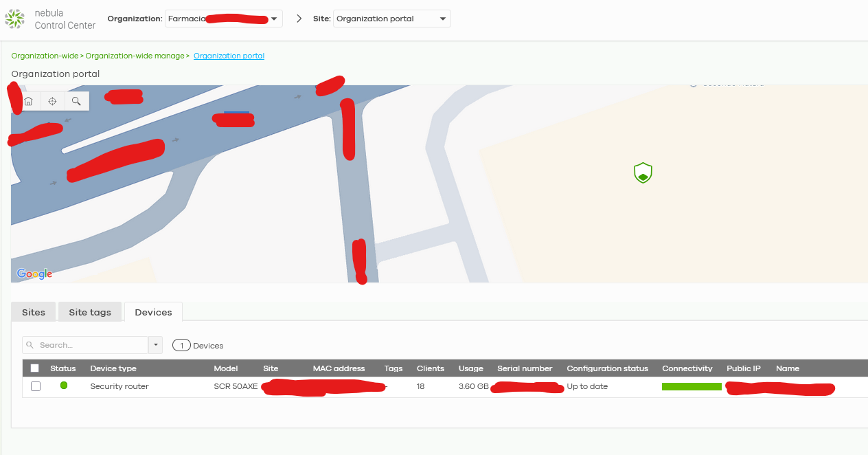This screenshot has height=455, width=868.
Task: Sort by the Connectivity column header
Action: tap(687, 368)
